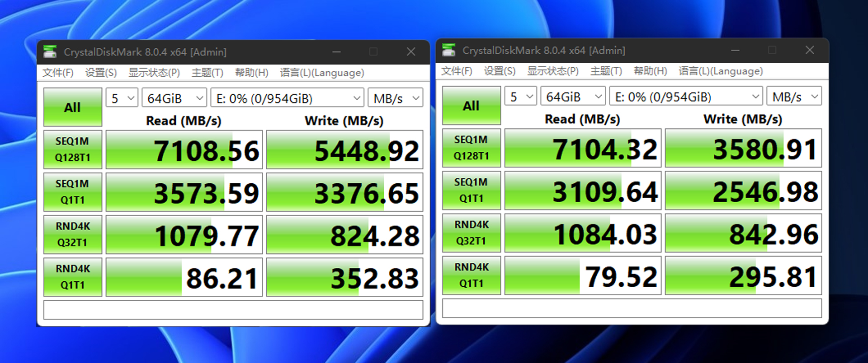Run All benchmarks in right window
Image resolution: width=868 pixels, height=363 pixels.
click(472, 105)
